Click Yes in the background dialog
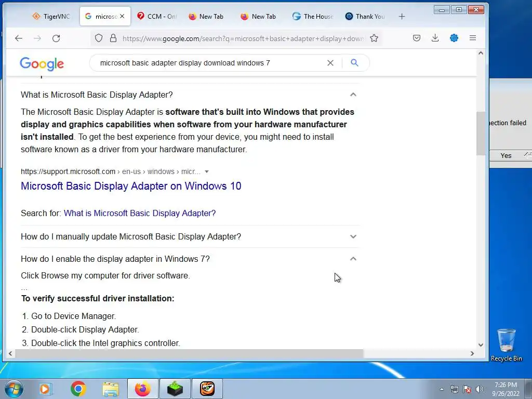 tap(506, 155)
